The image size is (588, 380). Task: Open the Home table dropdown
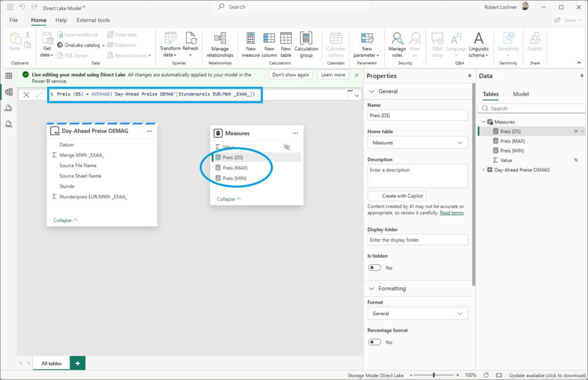coord(417,143)
